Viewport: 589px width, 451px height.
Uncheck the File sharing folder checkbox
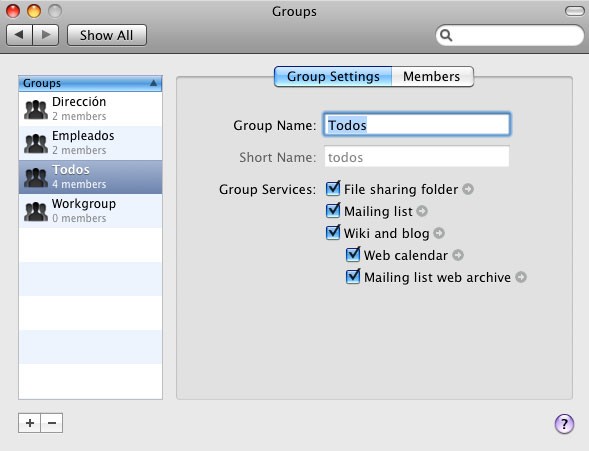coord(333,189)
